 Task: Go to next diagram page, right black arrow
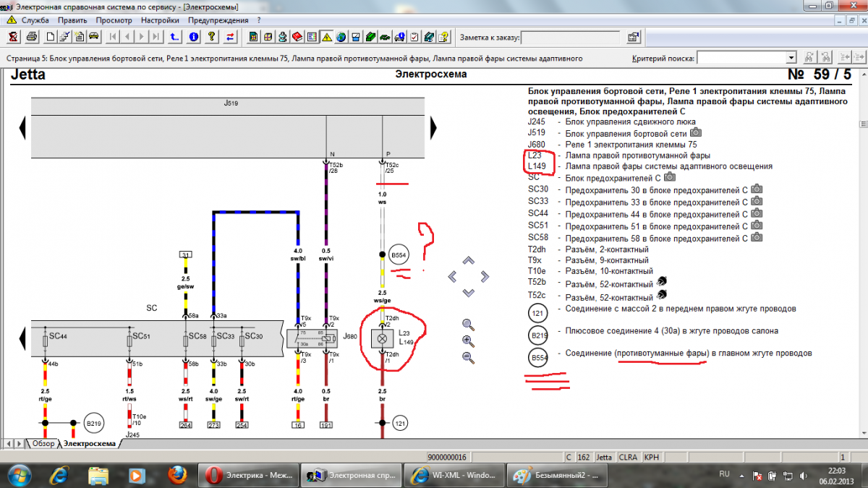coord(434,128)
